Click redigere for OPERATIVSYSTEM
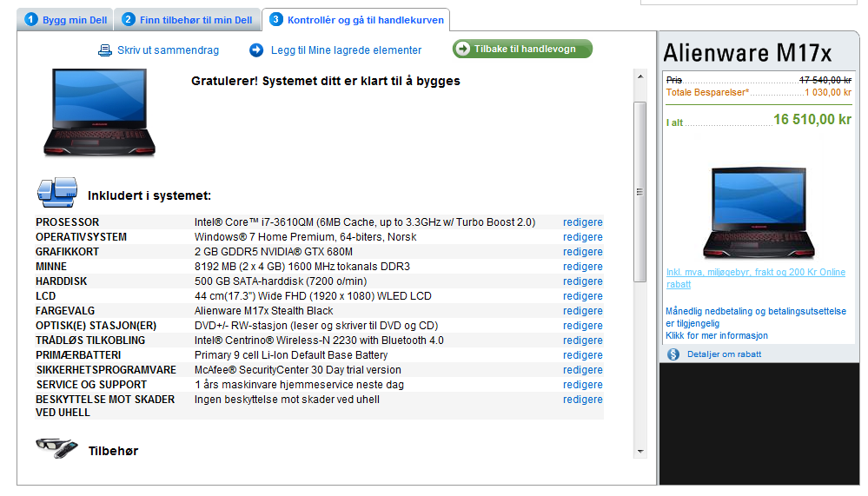Screen dimensions: 868x496 [x=583, y=237]
